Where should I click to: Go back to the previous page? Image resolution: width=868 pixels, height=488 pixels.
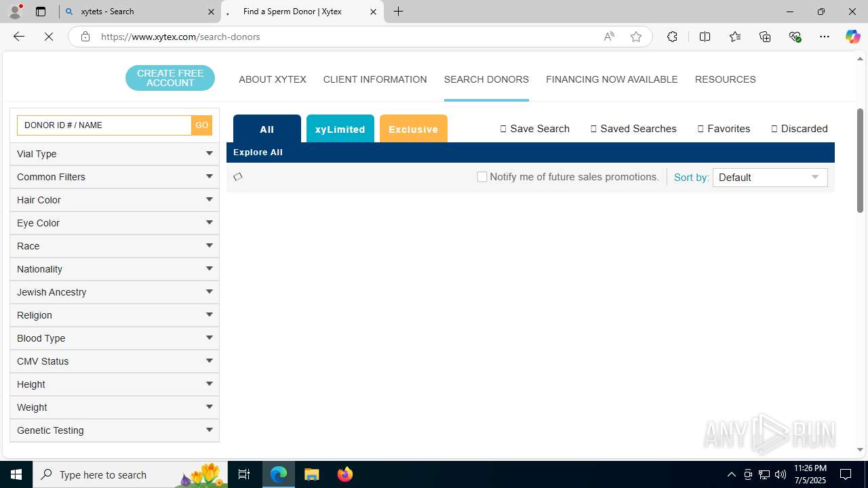pos(19,37)
